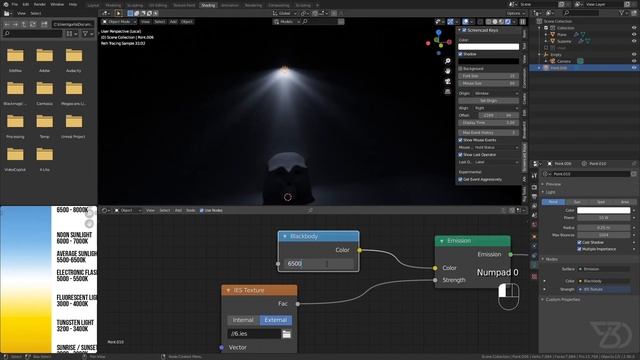Open the Object Data light properties tab
Image resolution: width=640 pixels, height=360 pixels.
[x=534, y=265]
